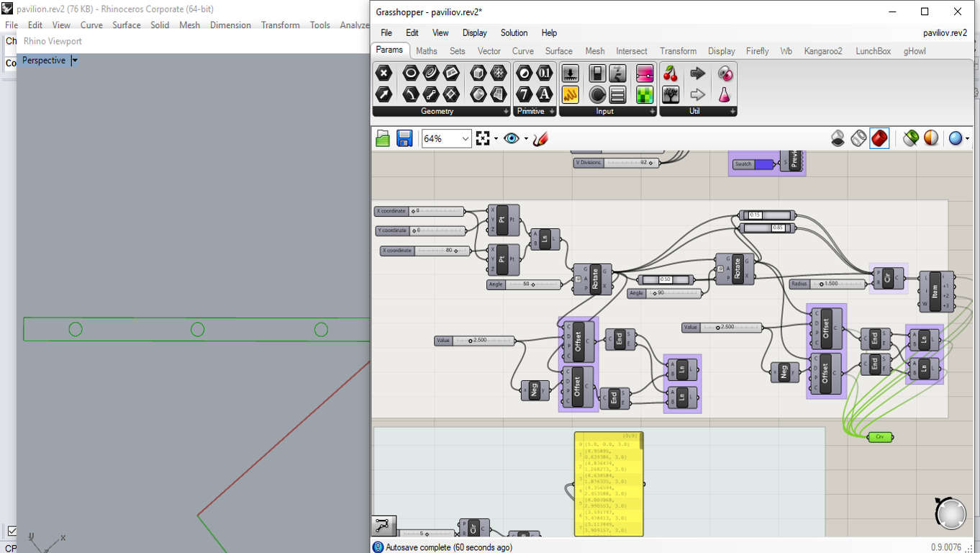Add the green Image Sampler component

point(645,94)
